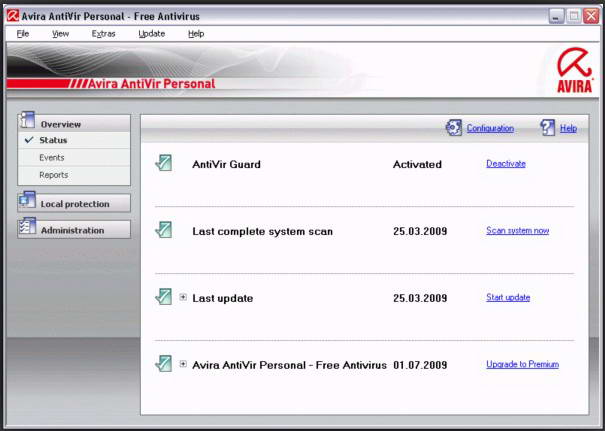Click the Deactivate link for AntiVir Guard

[x=506, y=164]
